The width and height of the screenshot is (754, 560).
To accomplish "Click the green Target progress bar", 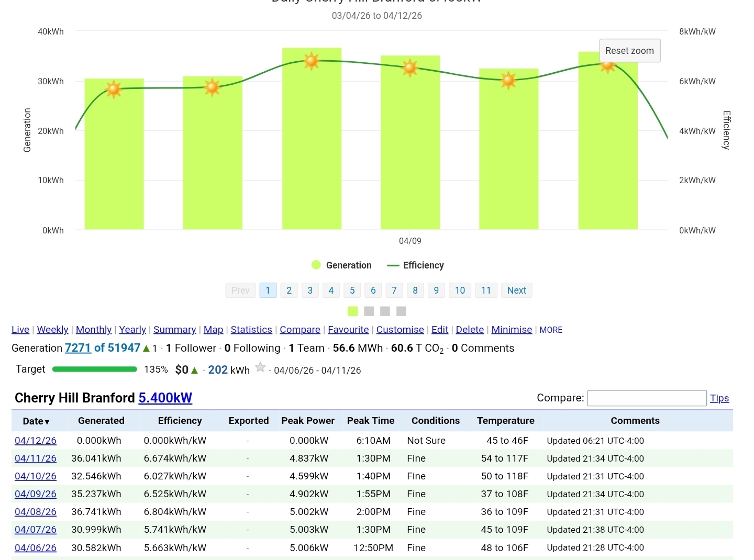I will click(95, 369).
